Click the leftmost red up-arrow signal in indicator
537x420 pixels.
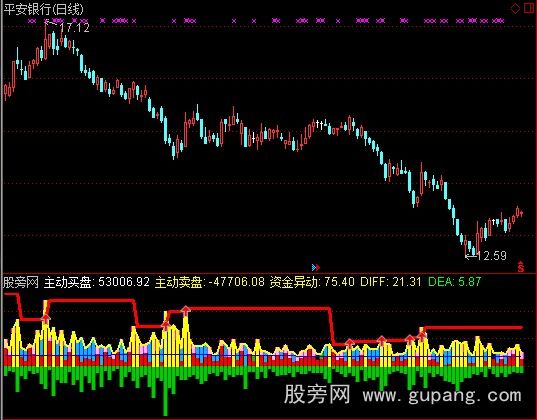click(46, 319)
